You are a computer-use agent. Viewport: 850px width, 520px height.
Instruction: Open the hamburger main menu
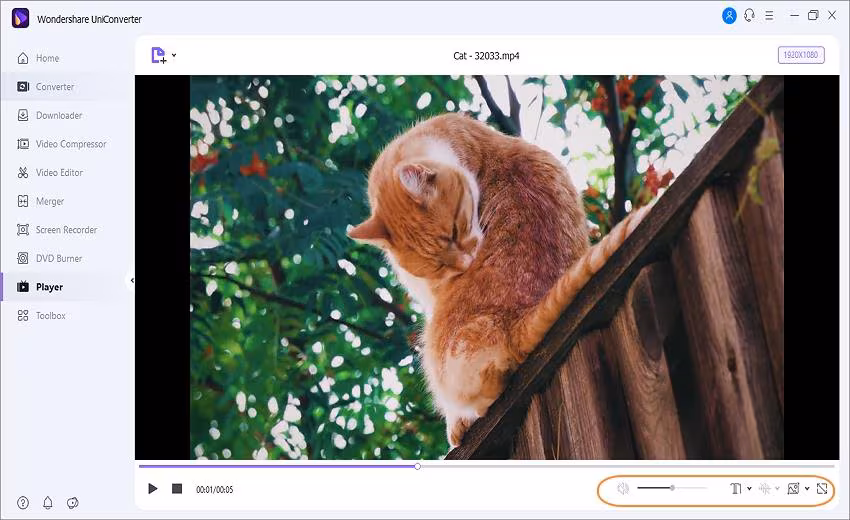pos(769,16)
